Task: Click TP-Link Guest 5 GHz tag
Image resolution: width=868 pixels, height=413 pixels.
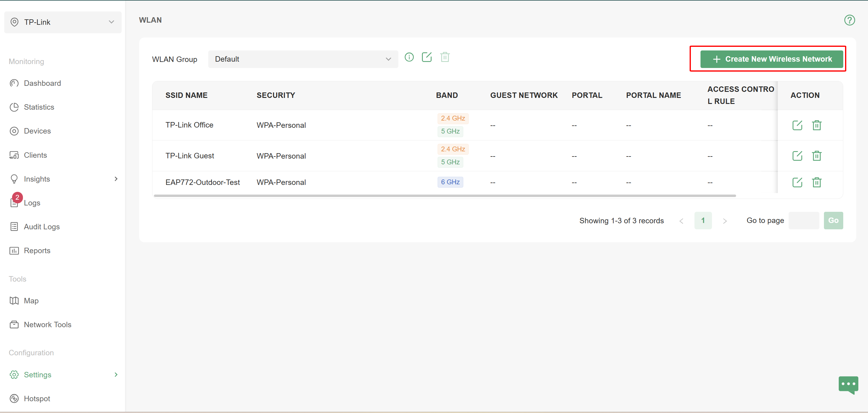Action: point(450,162)
